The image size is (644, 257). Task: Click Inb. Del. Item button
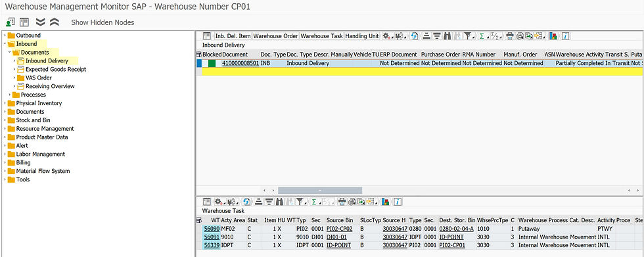[x=233, y=35]
